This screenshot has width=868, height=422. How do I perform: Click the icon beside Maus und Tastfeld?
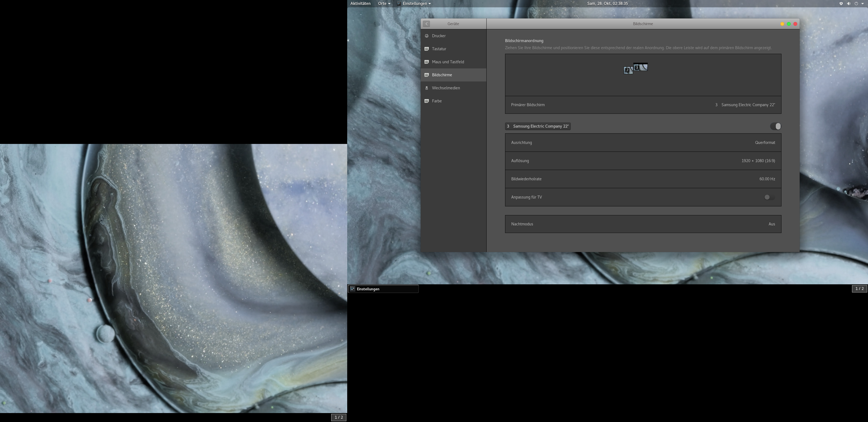click(x=427, y=62)
